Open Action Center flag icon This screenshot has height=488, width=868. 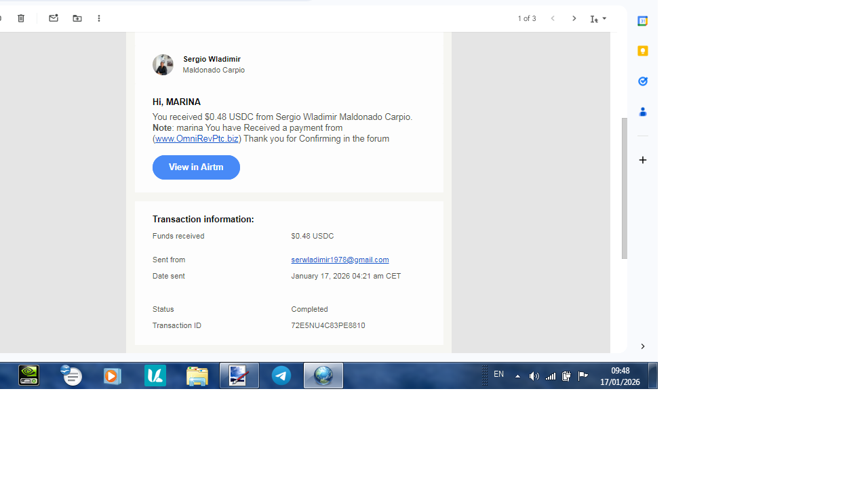point(583,376)
